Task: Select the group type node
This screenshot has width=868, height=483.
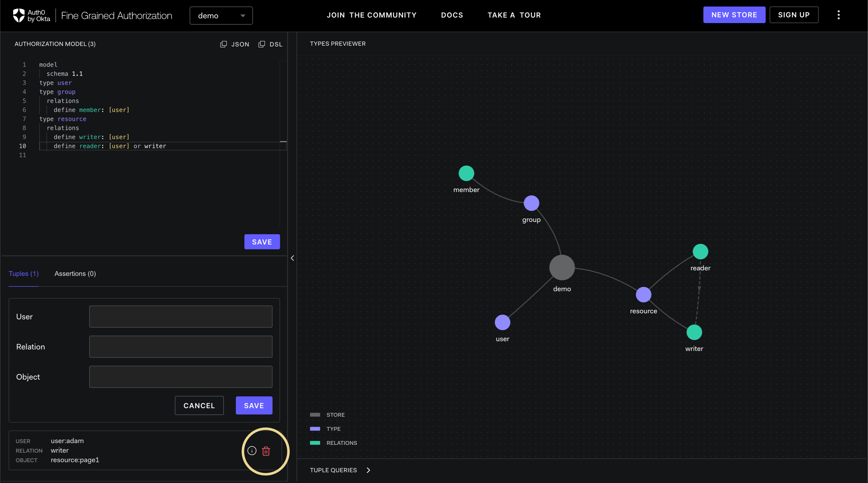Action: [531, 203]
